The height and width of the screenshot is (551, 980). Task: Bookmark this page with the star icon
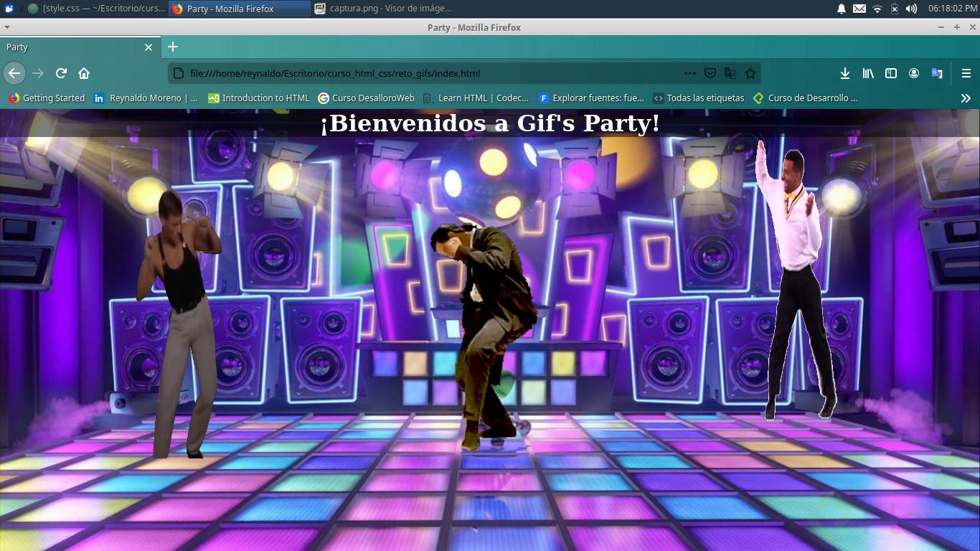750,72
